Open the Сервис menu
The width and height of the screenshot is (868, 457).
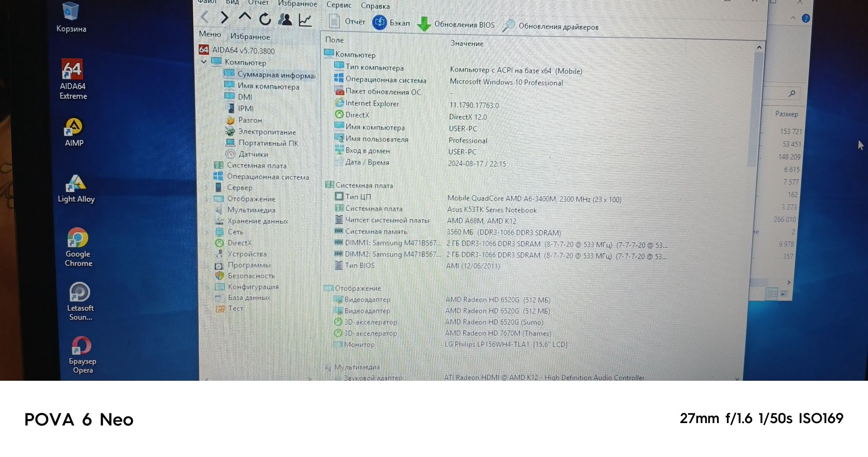339,5
